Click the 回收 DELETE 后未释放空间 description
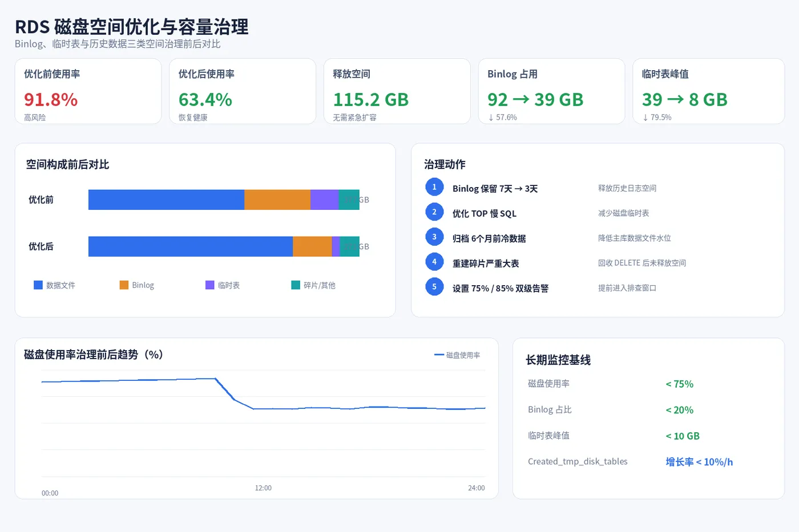This screenshot has width=799, height=532. [642, 263]
